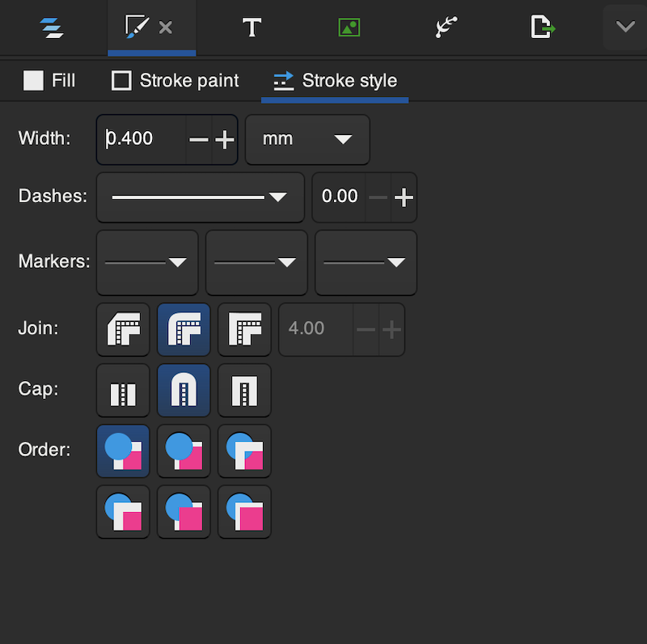647x644 pixels.
Task: Decrease stroke width with minus button
Action: [199, 139]
